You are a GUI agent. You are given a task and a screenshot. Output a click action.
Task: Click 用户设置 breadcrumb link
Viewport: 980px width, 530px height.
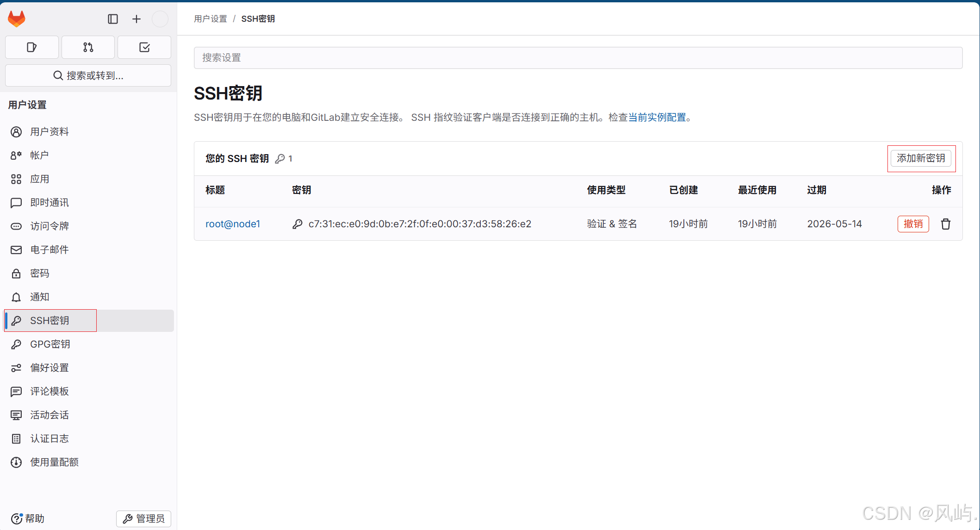click(211, 19)
